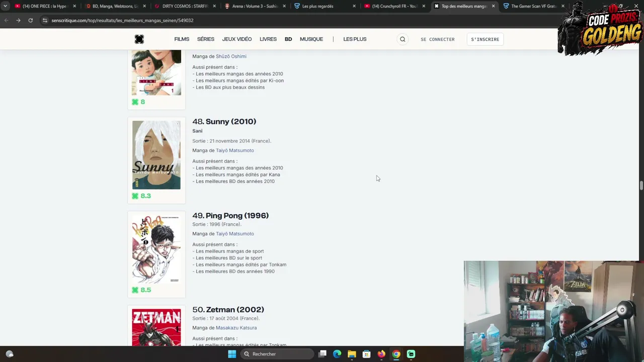Open the MUSIQUE menu

tap(311, 39)
